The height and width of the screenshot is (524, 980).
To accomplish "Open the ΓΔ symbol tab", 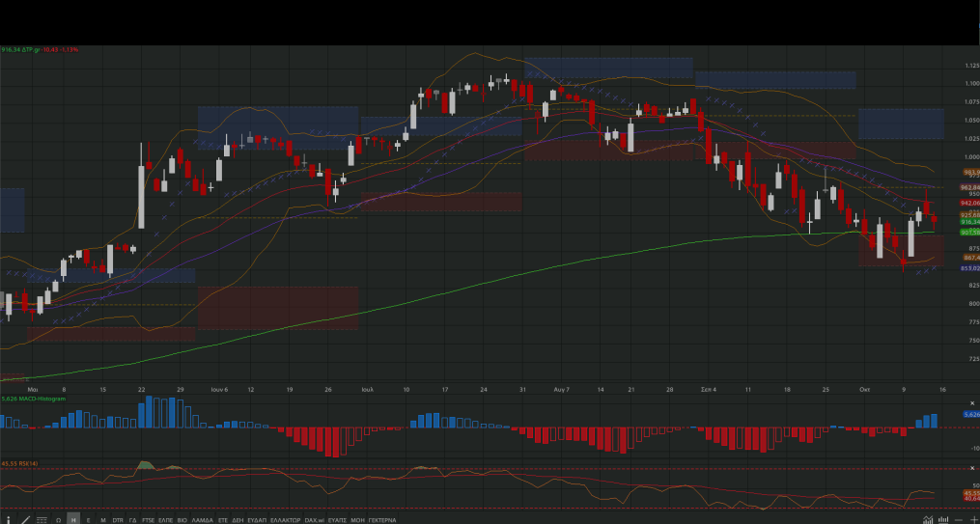I will coord(132,519).
